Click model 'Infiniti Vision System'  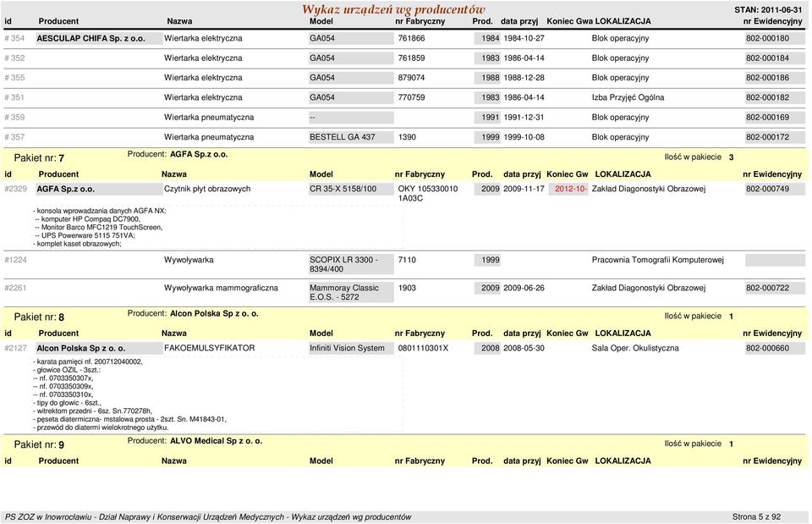click(x=347, y=348)
